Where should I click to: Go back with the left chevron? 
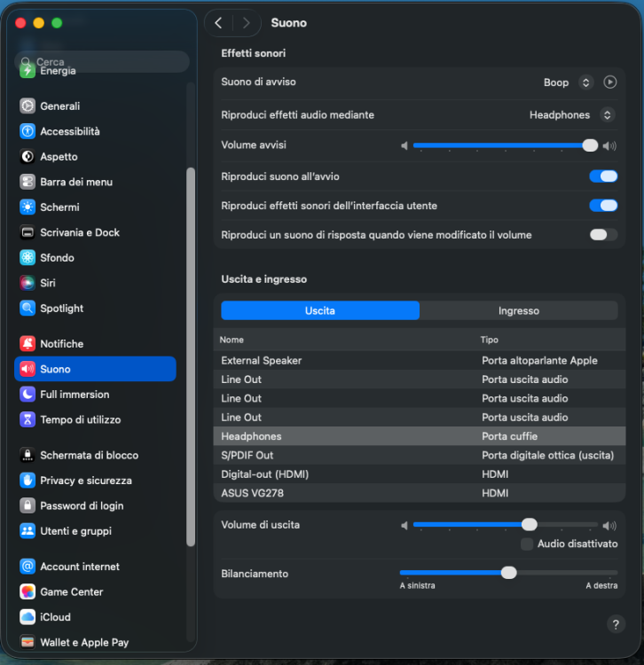point(218,23)
